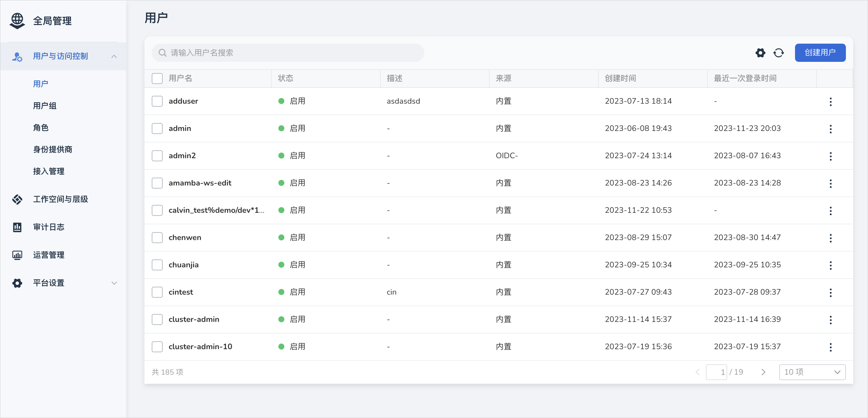Image resolution: width=868 pixels, height=418 pixels.
Task: Click the page number input box
Action: 716,372
